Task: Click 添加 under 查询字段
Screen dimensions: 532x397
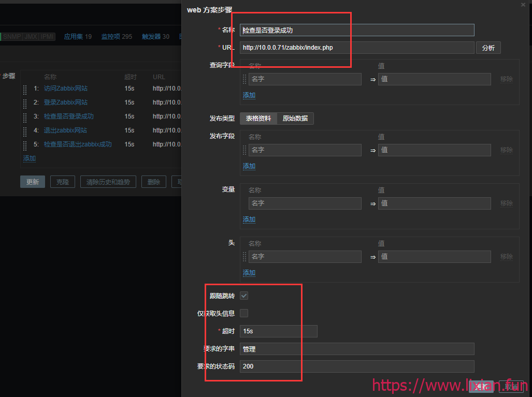Action: [249, 95]
